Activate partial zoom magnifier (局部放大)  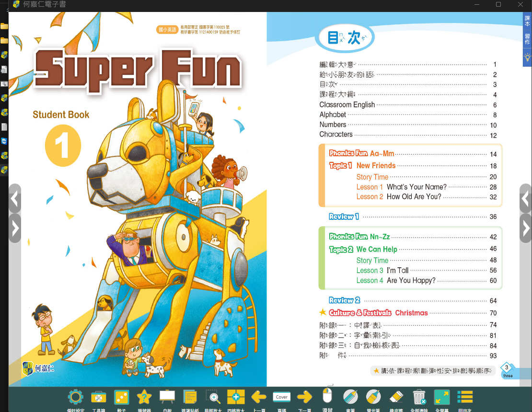(x=213, y=397)
